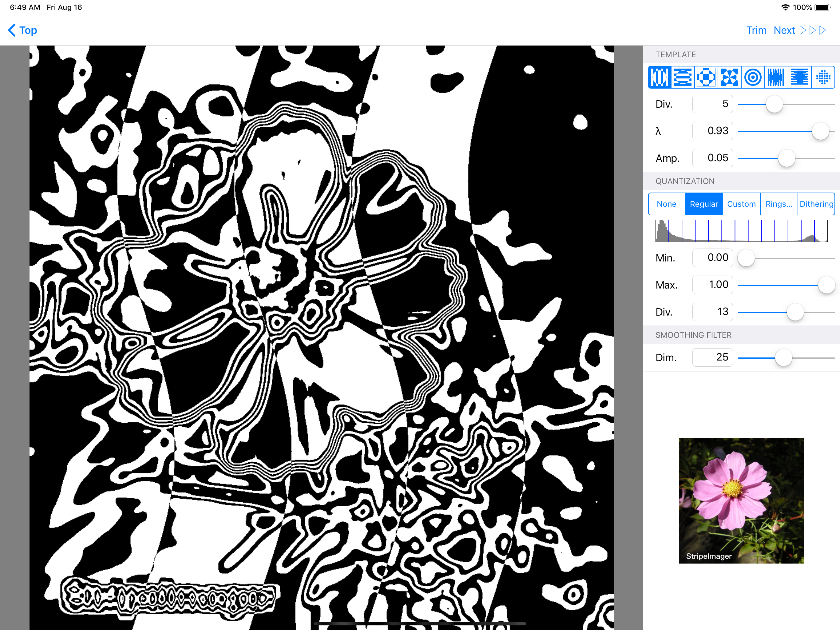The height and width of the screenshot is (630, 840).
Task: Pick the horizontal line-width modulation template
Action: coord(799,78)
